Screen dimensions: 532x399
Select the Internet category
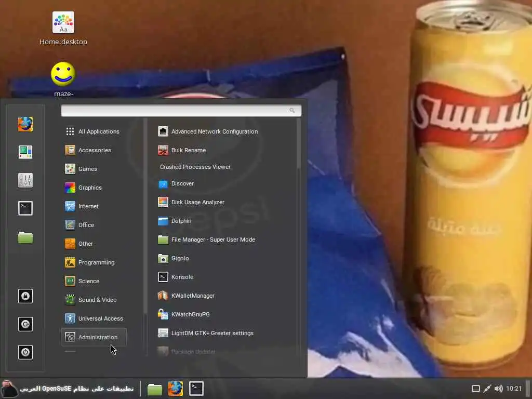pyautogui.click(x=94, y=206)
